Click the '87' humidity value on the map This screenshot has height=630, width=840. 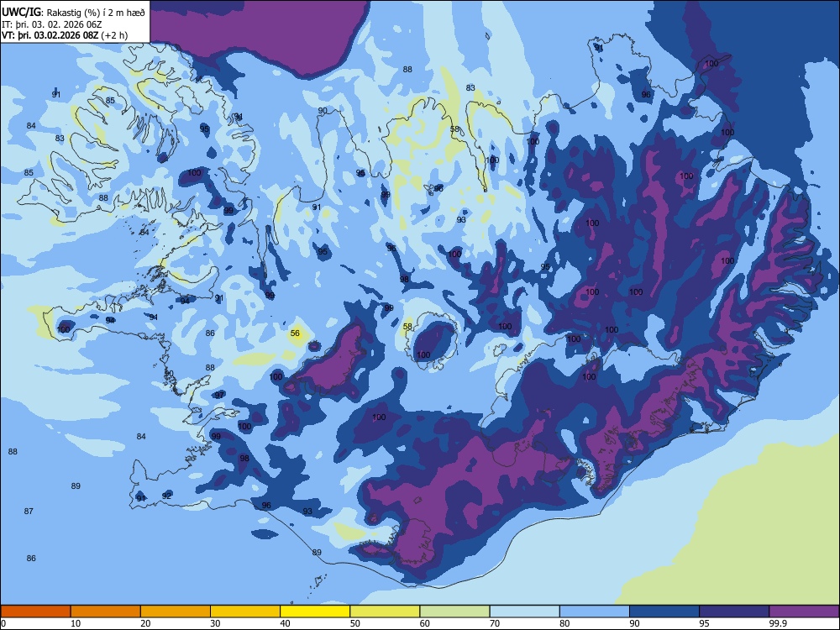[29, 511]
